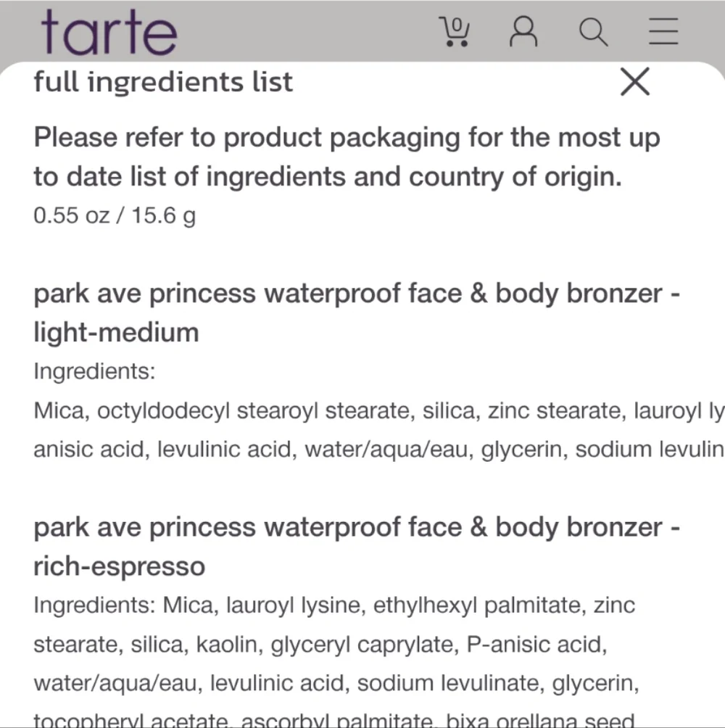Expand the hamburger menu at top right
The width and height of the screenshot is (725, 728).
click(x=663, y=32)
